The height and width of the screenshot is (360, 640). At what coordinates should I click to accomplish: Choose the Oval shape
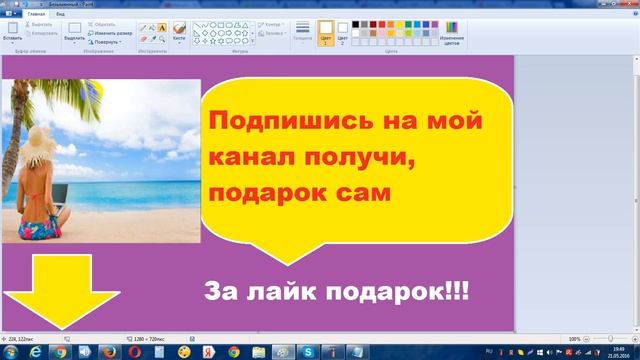coord(213,25)
